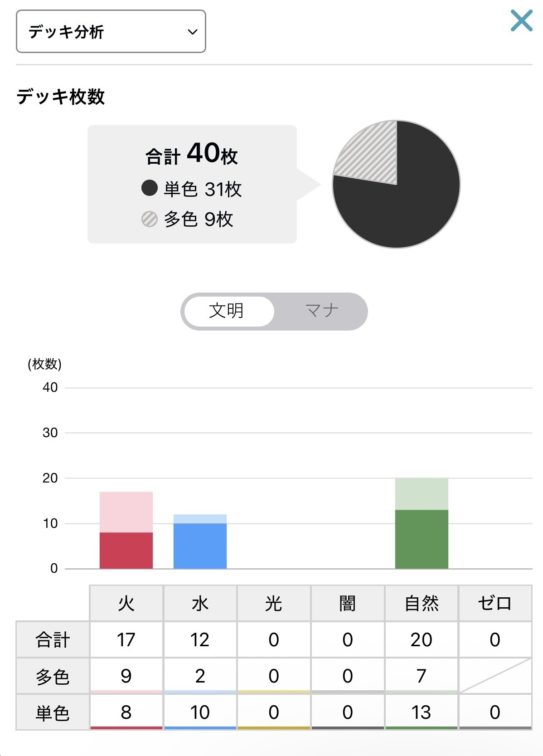543x756 pixels.
Task: Click the black 単色 legend dot
Action: (x=149, y=188)
